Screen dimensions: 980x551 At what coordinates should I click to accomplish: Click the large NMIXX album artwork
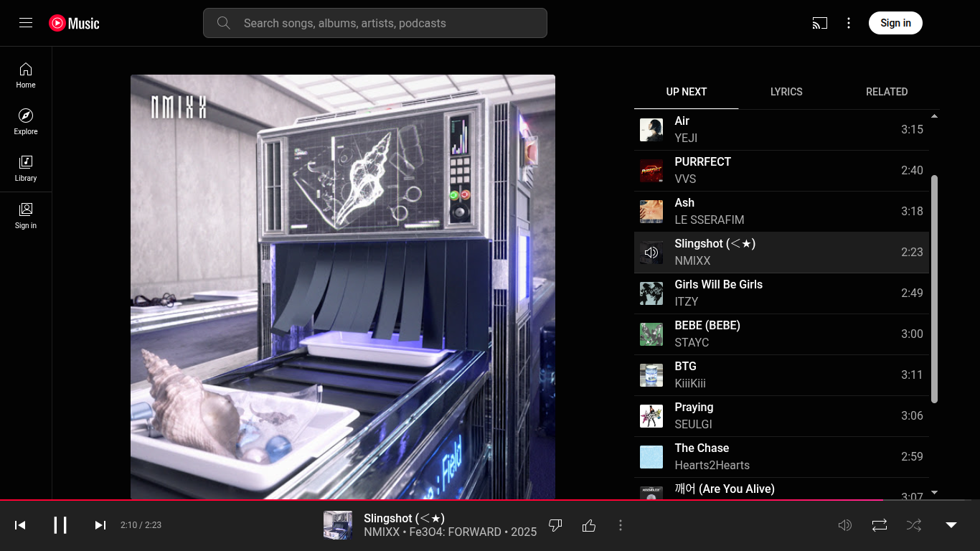343,287
